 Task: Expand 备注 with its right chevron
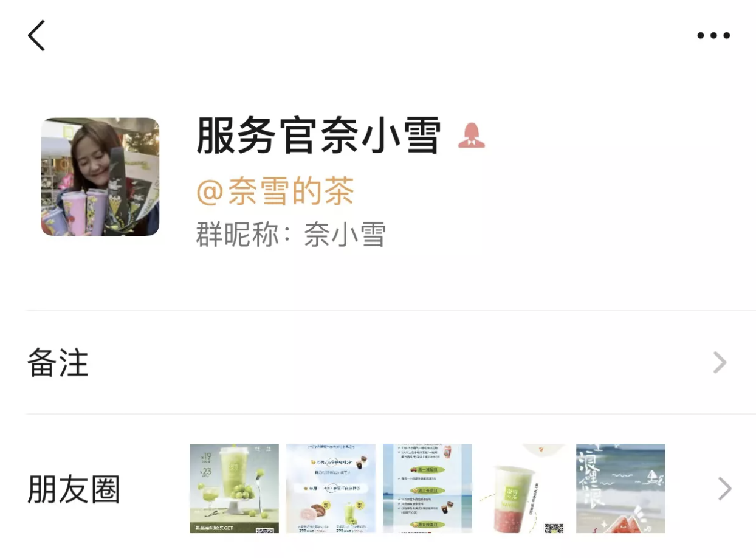720,363
